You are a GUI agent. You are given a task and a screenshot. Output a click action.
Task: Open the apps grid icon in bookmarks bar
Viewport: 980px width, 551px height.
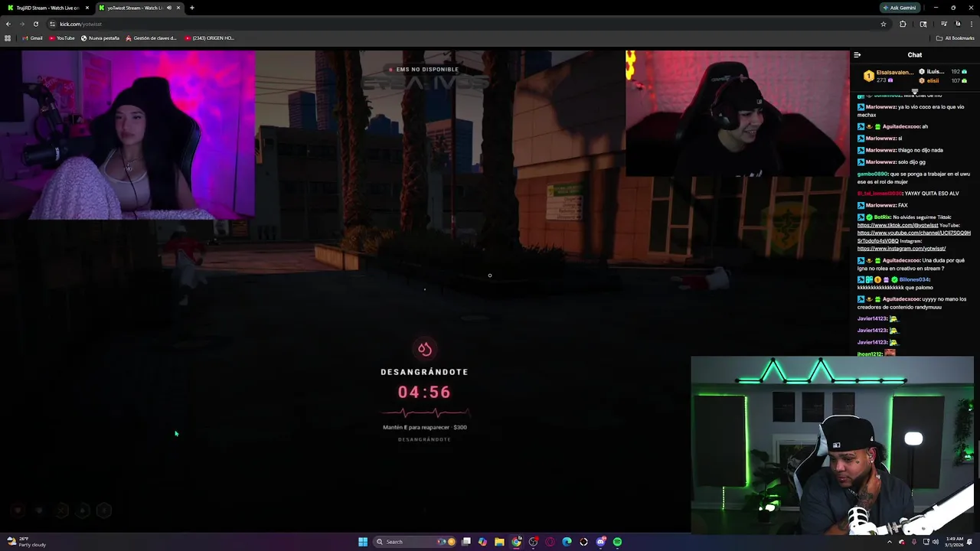tap(8, 37)
